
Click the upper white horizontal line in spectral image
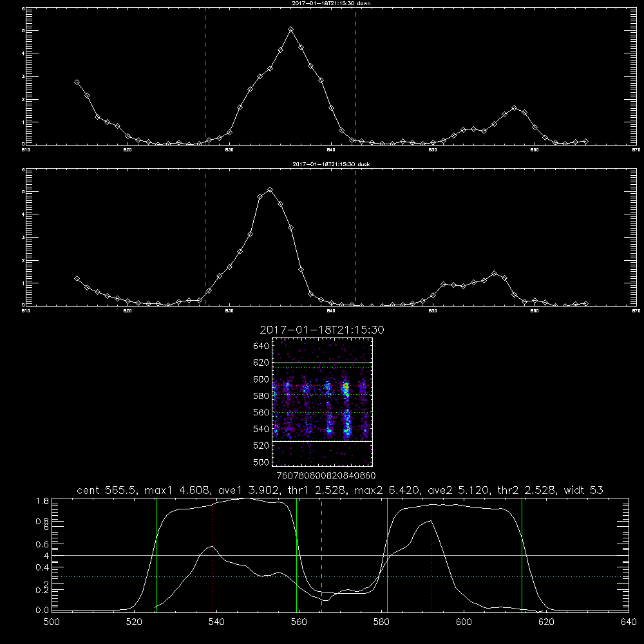click(x=323, y=363)
